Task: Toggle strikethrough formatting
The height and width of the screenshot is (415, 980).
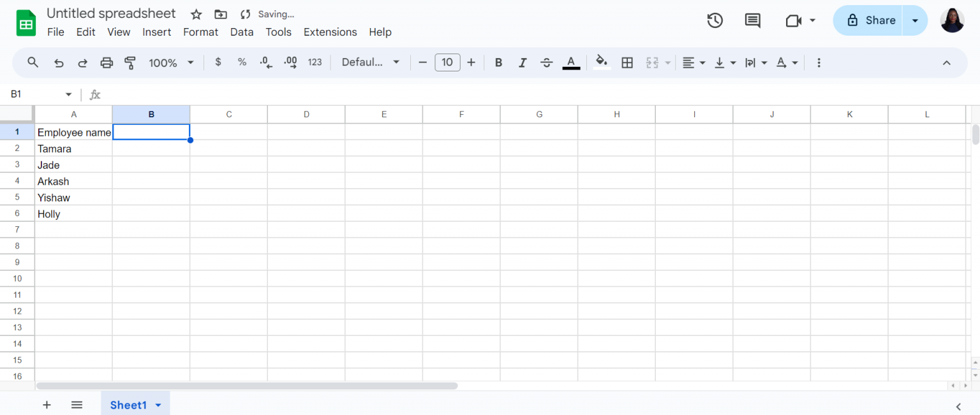Action: click(547, 62)
